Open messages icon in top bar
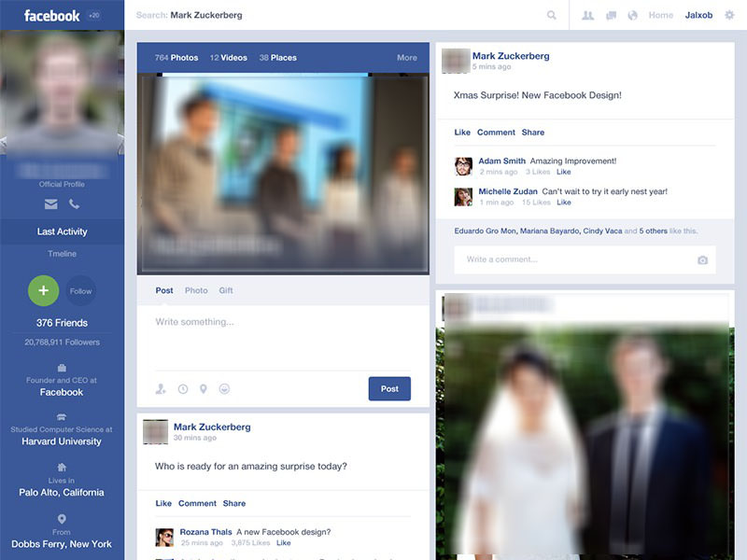The width and height of the screenshot is (747, 560). (611, 16)
